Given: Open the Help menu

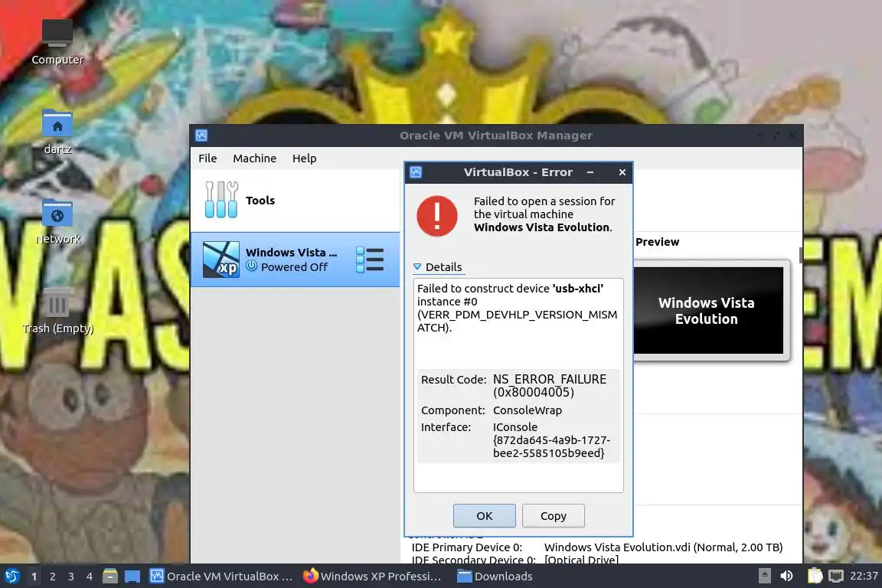Looking at the screenshot, I should click(x=304, y=158).
